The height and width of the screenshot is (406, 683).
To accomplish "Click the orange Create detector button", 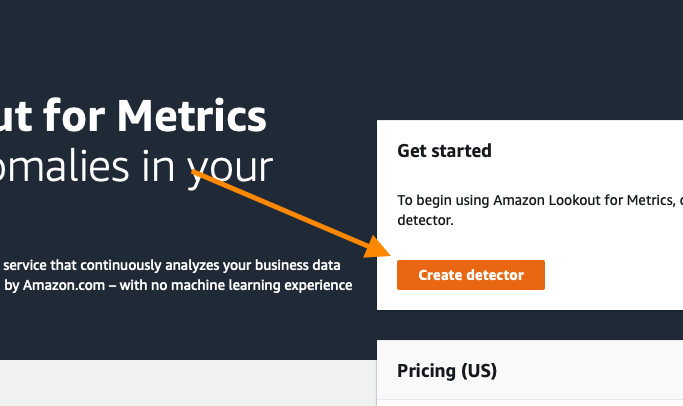I will pyautogui.click(x=470, y=275).
